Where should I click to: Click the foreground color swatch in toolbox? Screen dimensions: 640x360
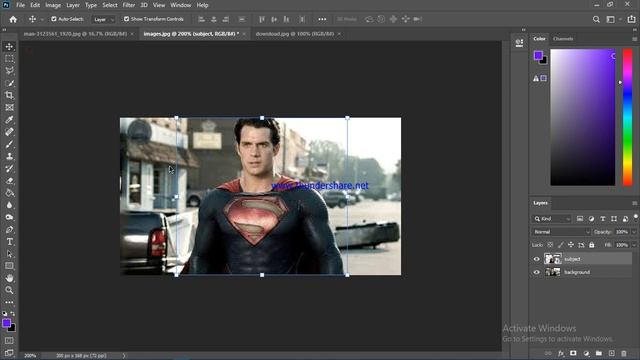coord(6,323)
